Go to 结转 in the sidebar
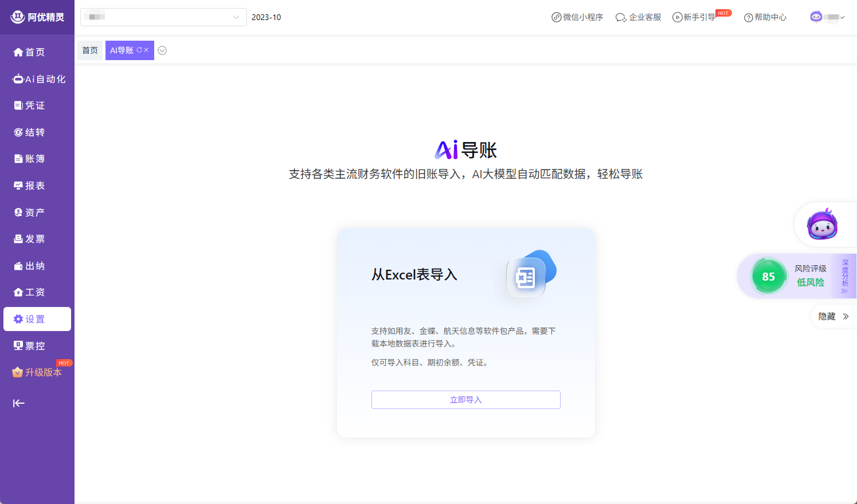 coord(34,132)
